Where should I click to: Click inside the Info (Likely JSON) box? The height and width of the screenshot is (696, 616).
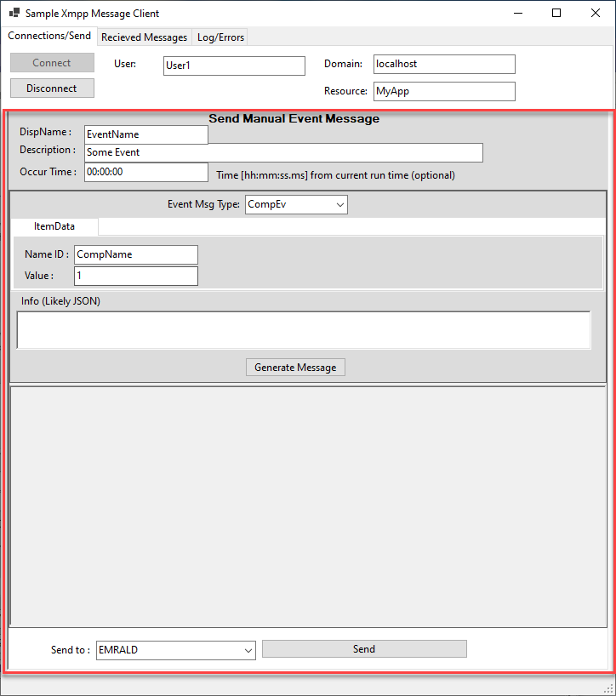tap(303, 329)
